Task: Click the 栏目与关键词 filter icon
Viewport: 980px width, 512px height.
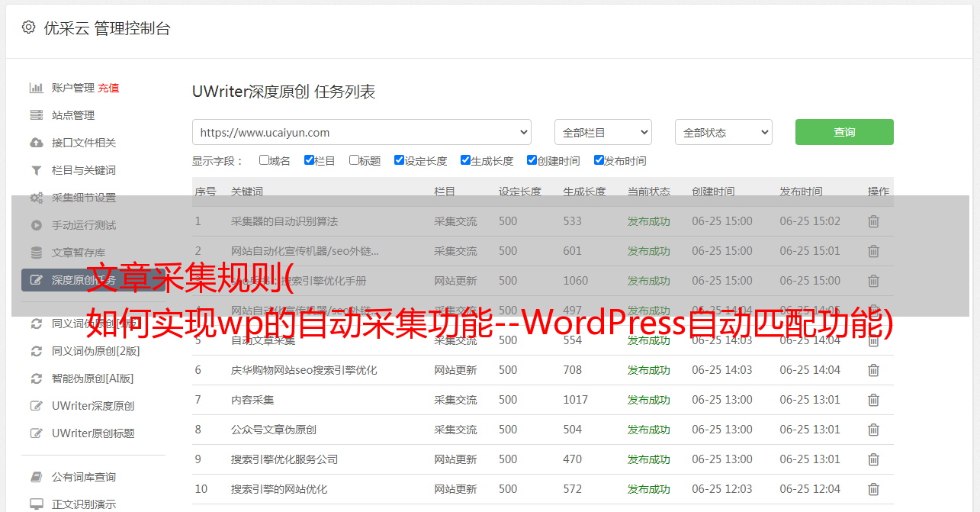Action: click(x=36, y=170)
